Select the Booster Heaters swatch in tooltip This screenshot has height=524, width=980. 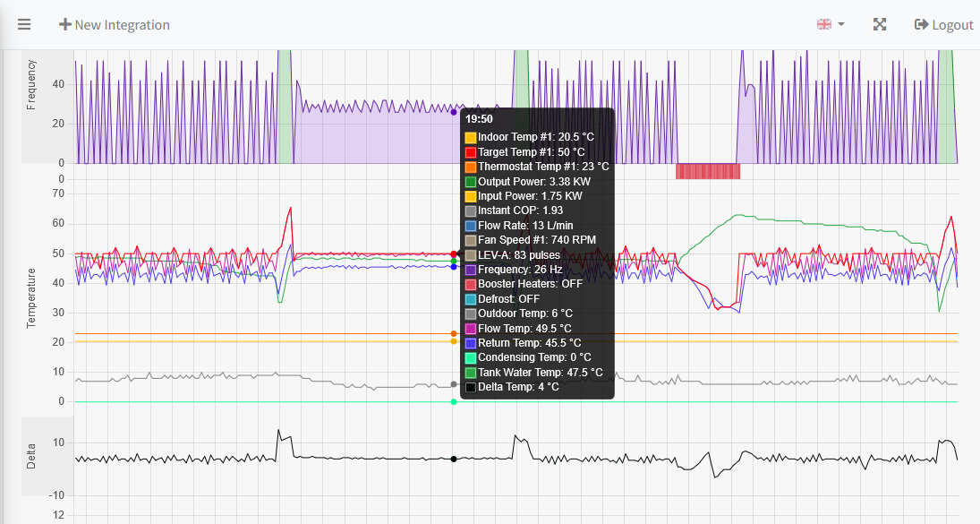point(471,284)
